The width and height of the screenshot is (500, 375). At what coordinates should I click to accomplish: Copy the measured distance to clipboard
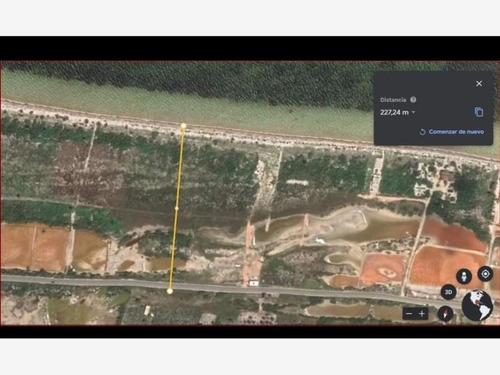click(x=479, y=112)
